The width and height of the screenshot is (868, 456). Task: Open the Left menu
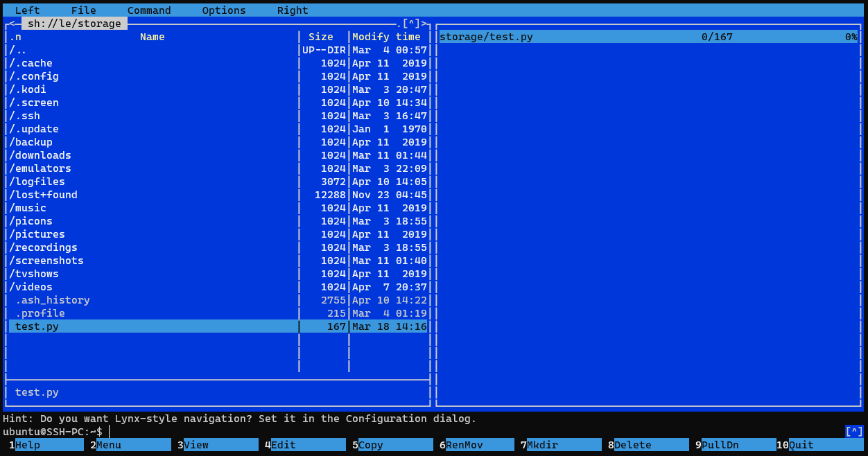pyautogui.click(x=27, y=10)
